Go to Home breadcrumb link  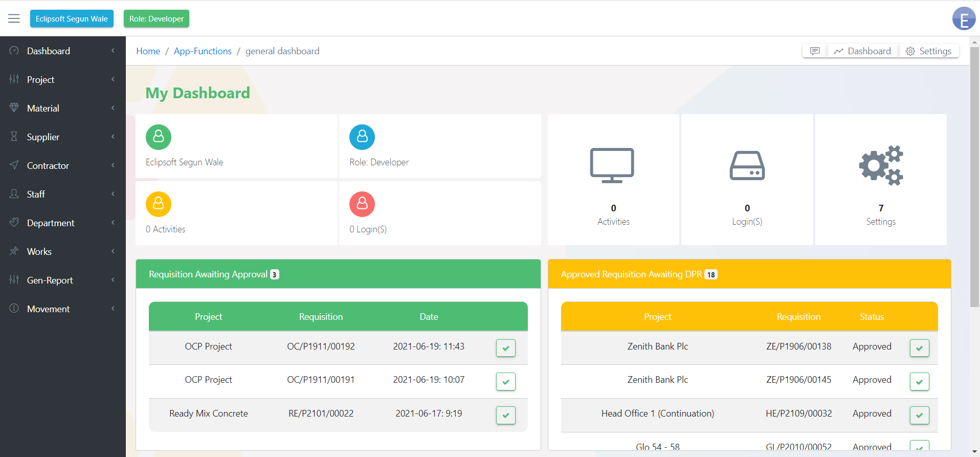[148, 51]
